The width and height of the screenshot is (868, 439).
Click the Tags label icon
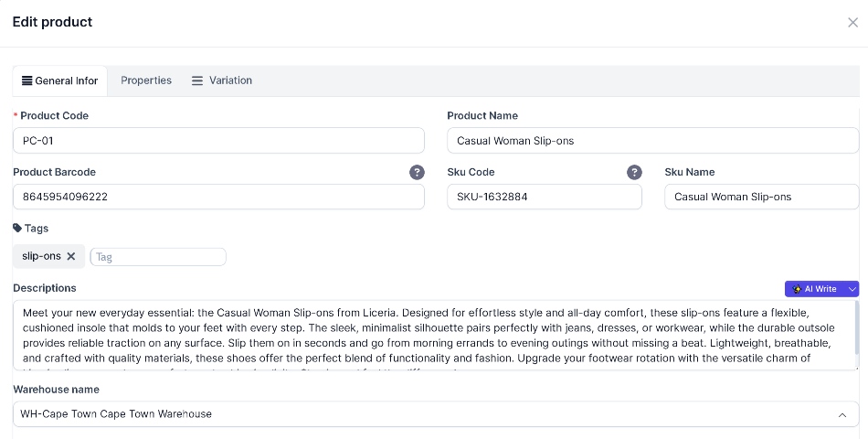pyautogui.click(x=17, y=228)
